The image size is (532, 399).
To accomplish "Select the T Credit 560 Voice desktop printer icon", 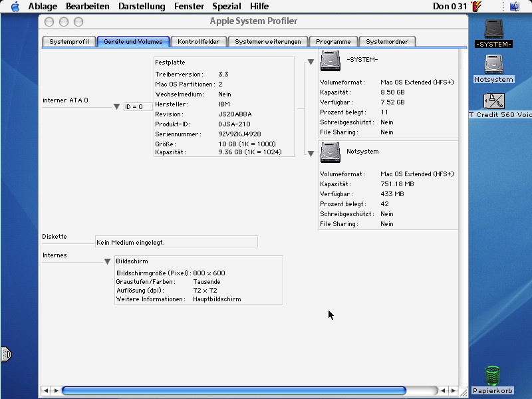I will 493,101.
